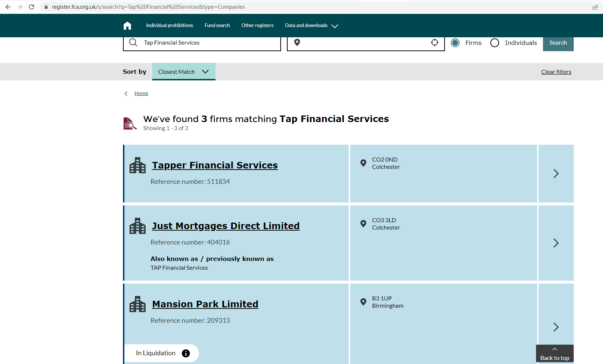
Task: Open the Closest Match sort dropdown
Action: pos(184,72)
